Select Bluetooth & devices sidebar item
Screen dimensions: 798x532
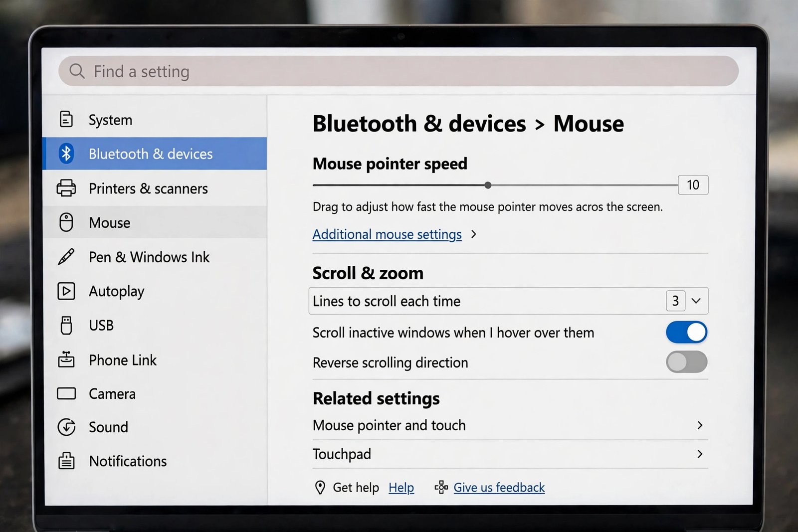click(x=155, y=154)
